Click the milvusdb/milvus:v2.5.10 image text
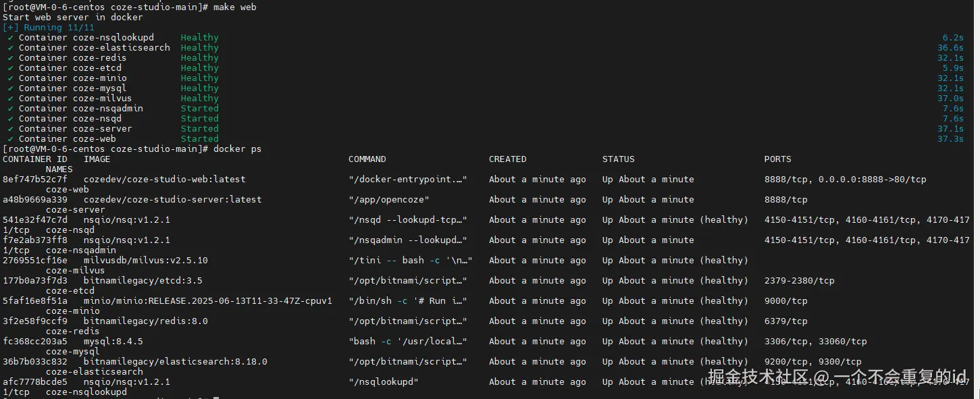The width and height of the screenshot is (980, 399). pyautogui.click(x=145, y=261)
